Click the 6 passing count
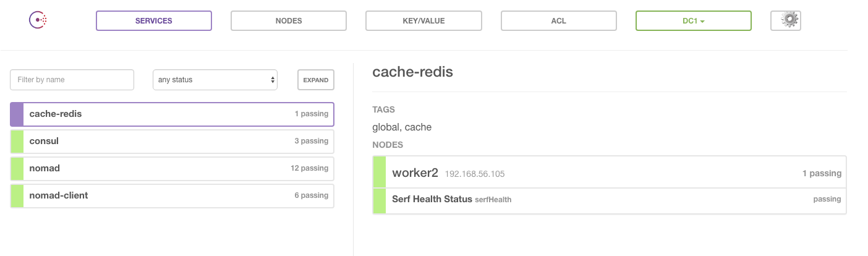Viewport: 868px width, 256px height. (311, 195)
